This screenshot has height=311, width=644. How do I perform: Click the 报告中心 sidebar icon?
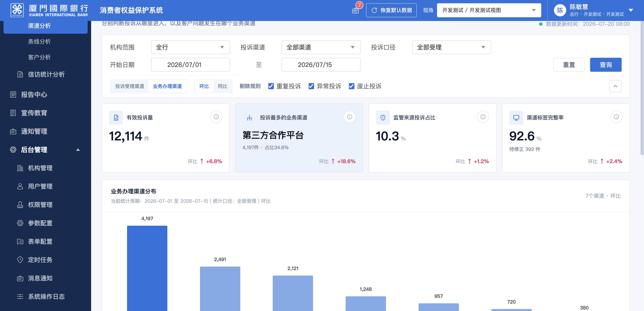click(x=13, y=95)
